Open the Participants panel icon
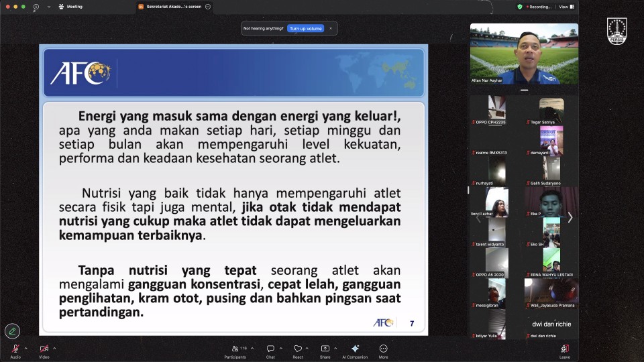Screen dimensions: 644x362 [235, 349]
